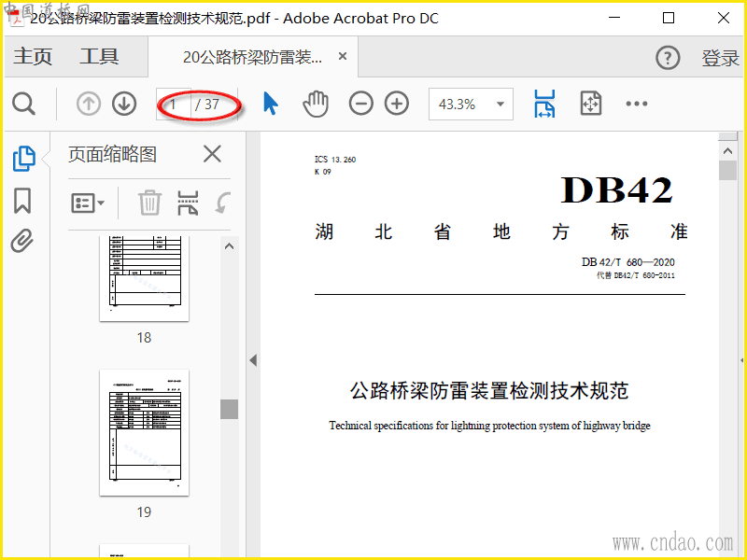Click the DB42 heading text
This screenshot has height=560, width=747.
tap(616, 190)
